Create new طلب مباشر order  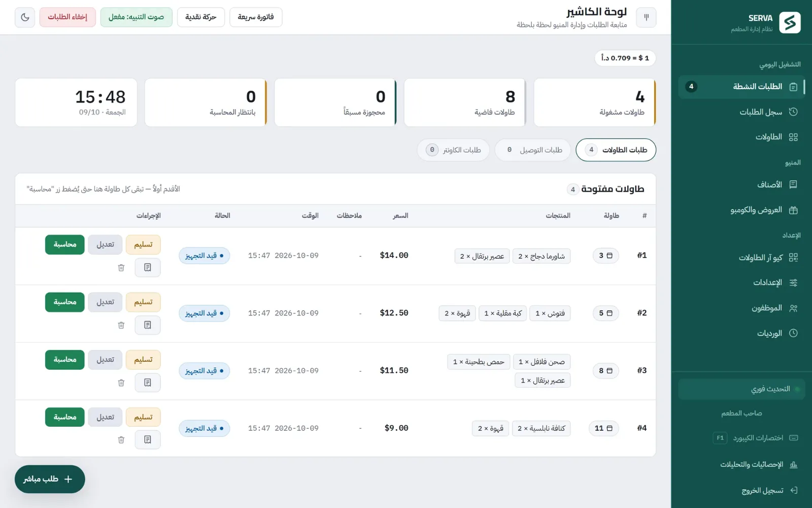point(50,479)
